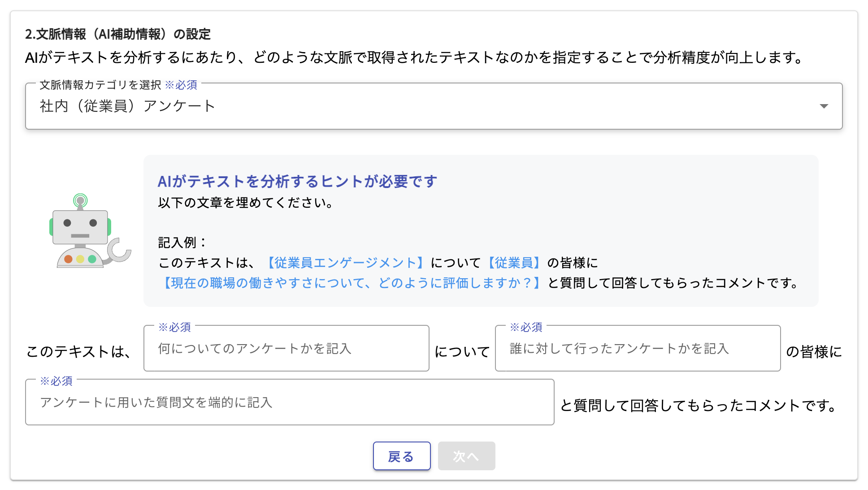The width and height of the screenshot is (868, 490).
Task: Open the 文脈情報カテゴリ dropdown arrow
Action: 823,106
